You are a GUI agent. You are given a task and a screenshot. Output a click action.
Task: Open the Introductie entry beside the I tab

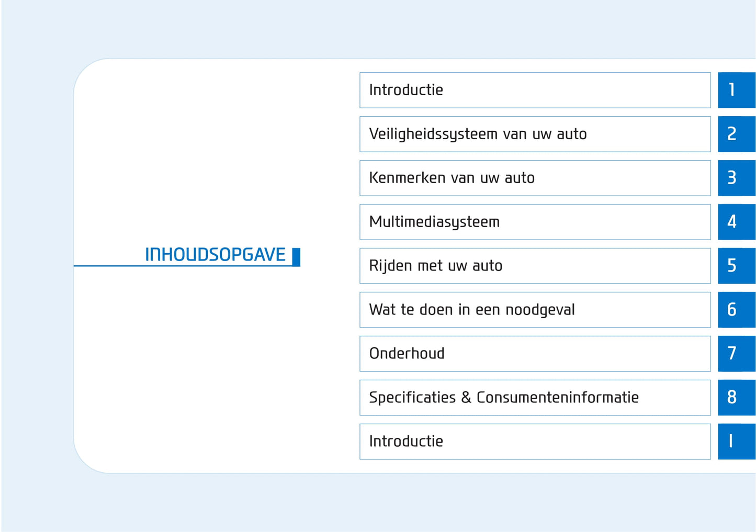click(x=535, y=442)
